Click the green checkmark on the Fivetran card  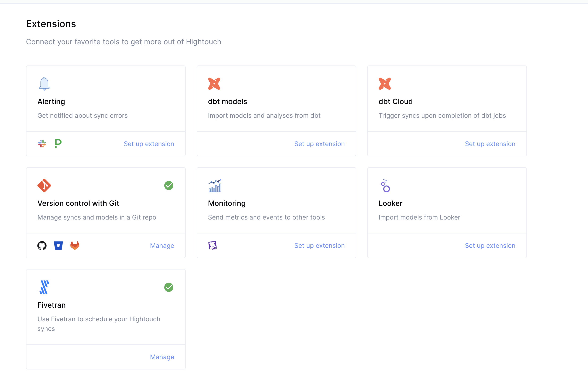pyautogui.click(x=169, y=287)
